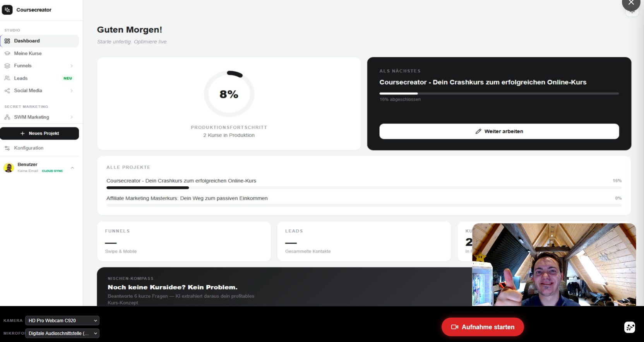Click the Affiliate Marketing Masterkurs progress bar

point(364,205)
